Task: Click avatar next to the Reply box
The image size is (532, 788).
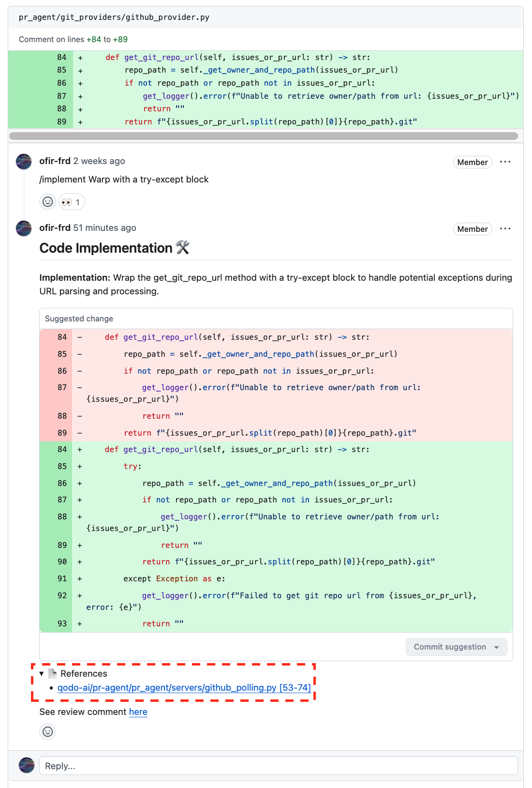Action: tap(27, 765)
